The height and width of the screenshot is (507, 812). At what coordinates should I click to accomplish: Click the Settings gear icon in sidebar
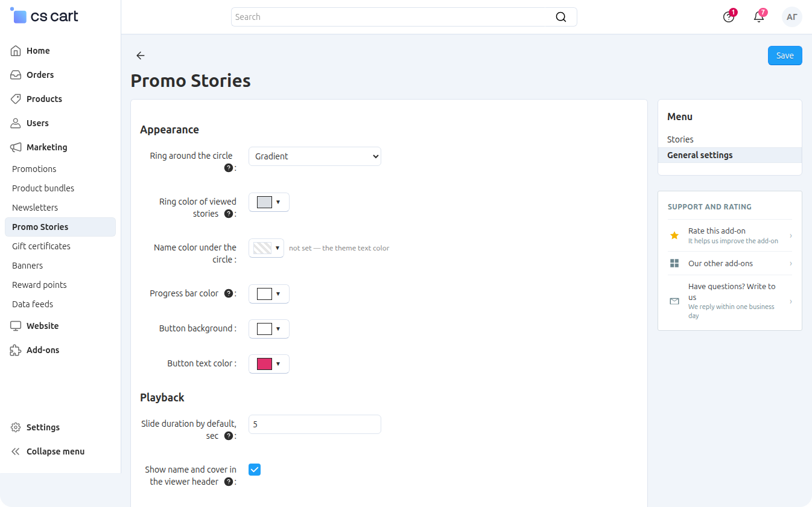[x=16, y=427]
